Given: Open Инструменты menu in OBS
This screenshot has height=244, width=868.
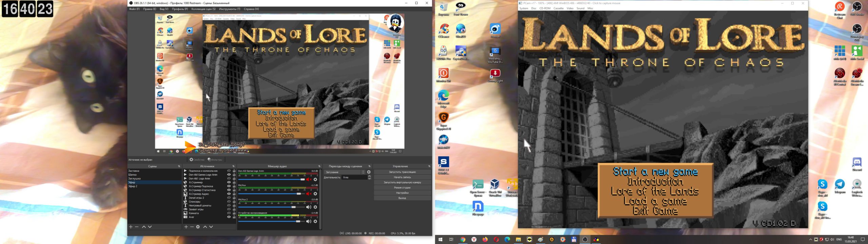Looking at the screenshot, I should 230,9.
